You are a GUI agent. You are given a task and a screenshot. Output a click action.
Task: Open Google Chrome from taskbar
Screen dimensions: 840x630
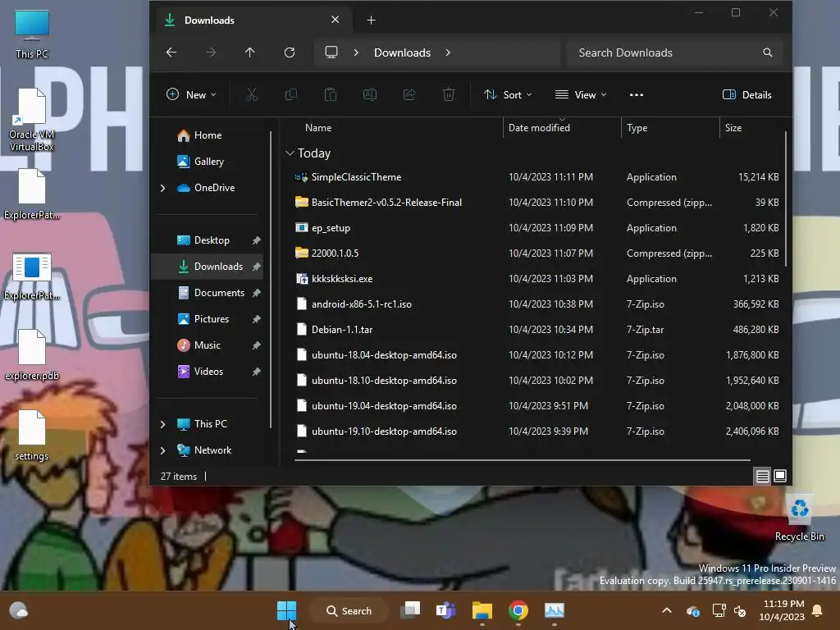[518, 610]
